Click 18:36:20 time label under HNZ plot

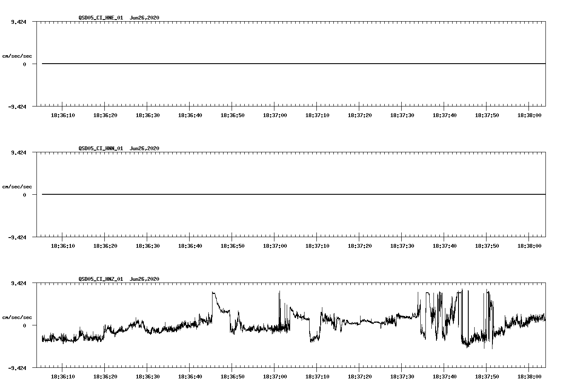[105, 377]
